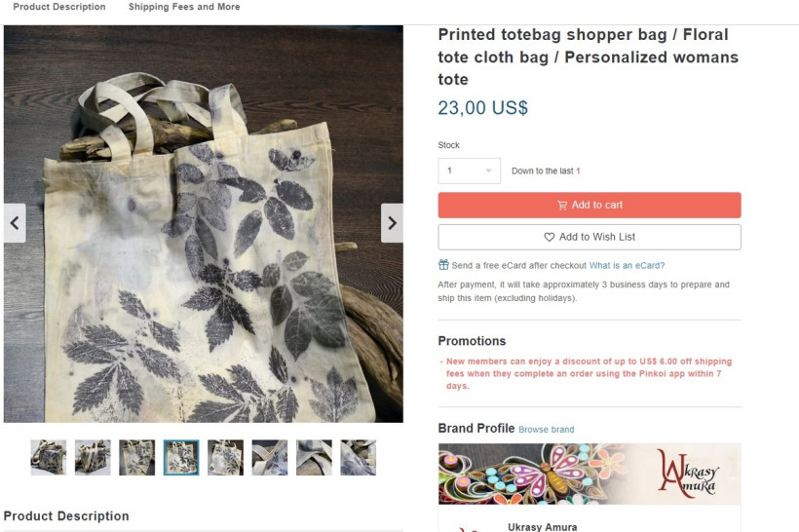This screenshot has width=799, height=532.
Task: Select the second product thumbnail
Action: coord(93,458)
